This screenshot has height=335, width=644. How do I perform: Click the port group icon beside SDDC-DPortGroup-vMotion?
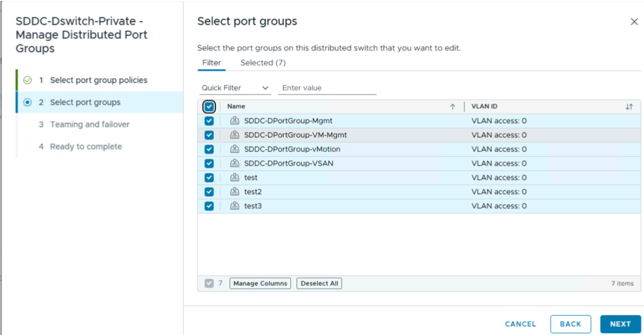click(x=234, y=149)
